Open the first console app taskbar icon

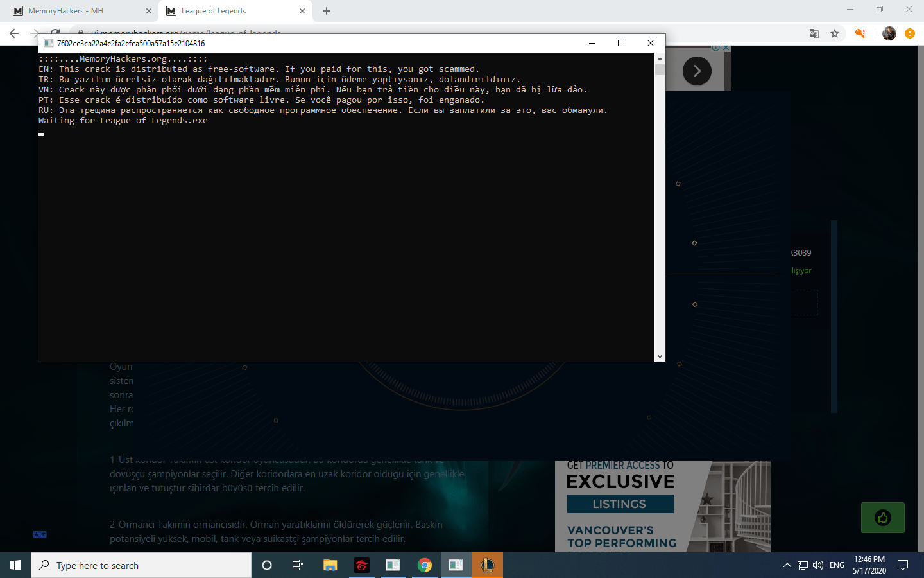click(x=393, y=565)
